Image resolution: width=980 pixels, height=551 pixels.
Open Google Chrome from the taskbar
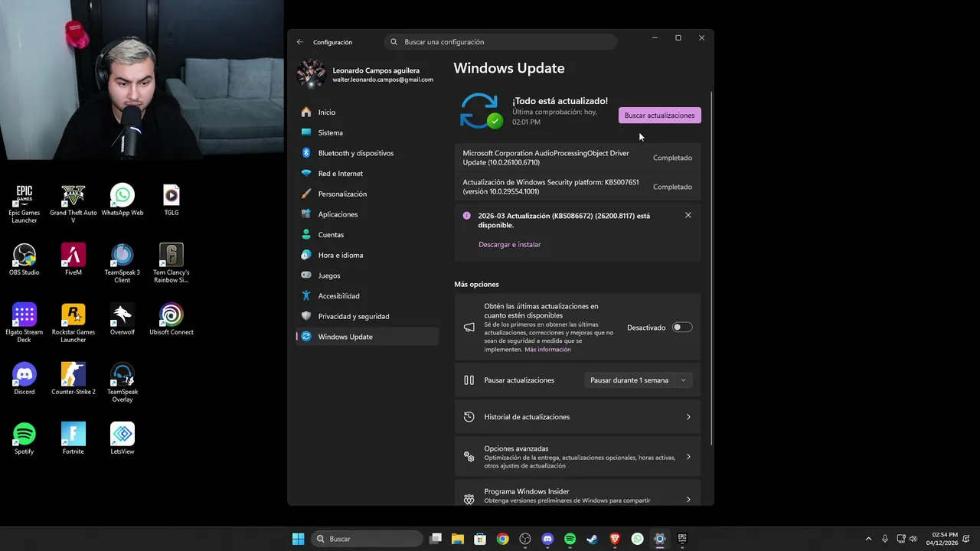(x=502, y=539)
